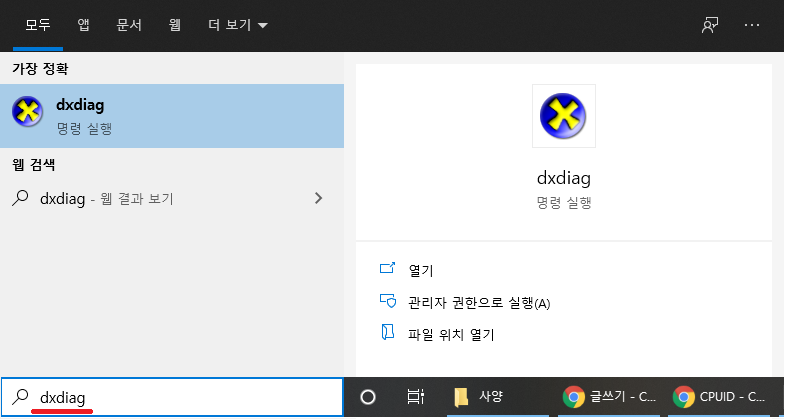
Task: Click the search box magnifier icon
Action: (x=20, y=397)
